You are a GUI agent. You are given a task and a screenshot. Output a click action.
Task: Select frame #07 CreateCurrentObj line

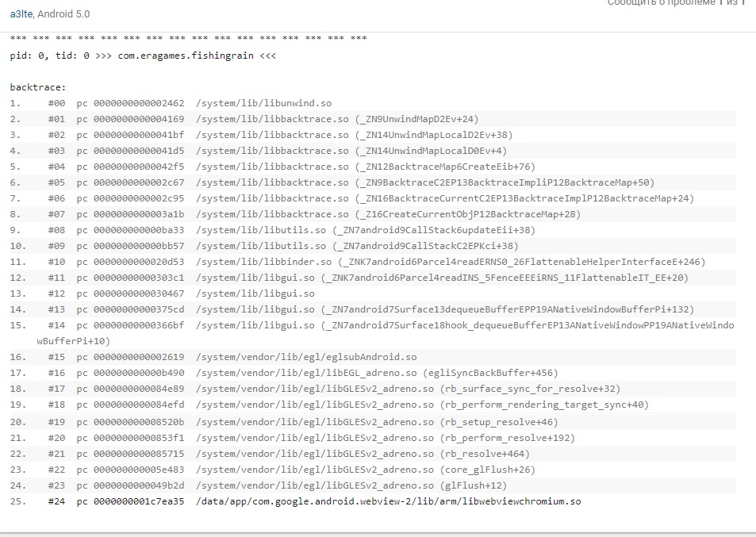pos(373,214)
